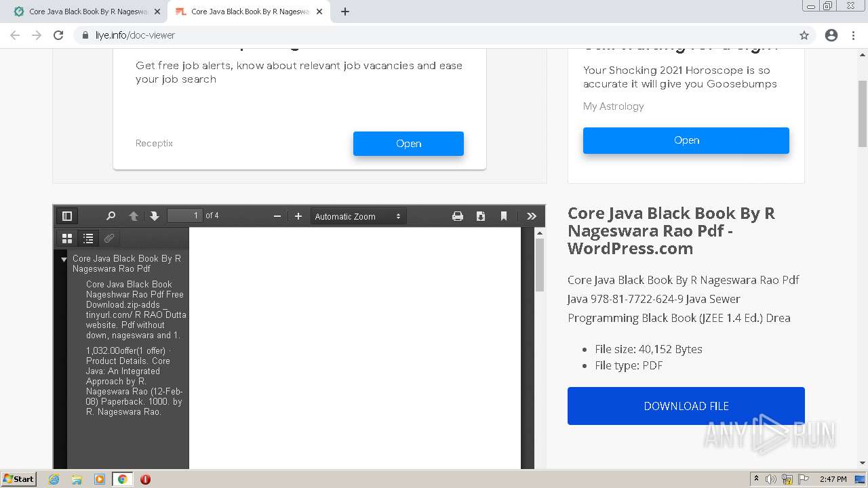Image resolution: width=868 pixels, height=488 pixels.
Task: Toggle the PDF viewer sidebar
Action: (x=67, y=216)
